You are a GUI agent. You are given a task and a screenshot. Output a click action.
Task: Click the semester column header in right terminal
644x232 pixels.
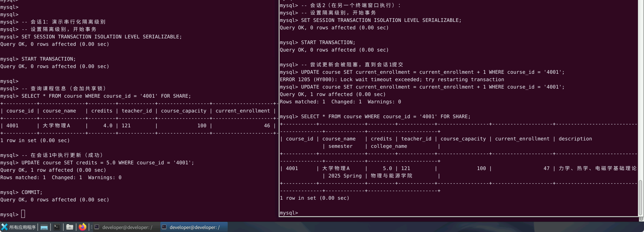341,146
